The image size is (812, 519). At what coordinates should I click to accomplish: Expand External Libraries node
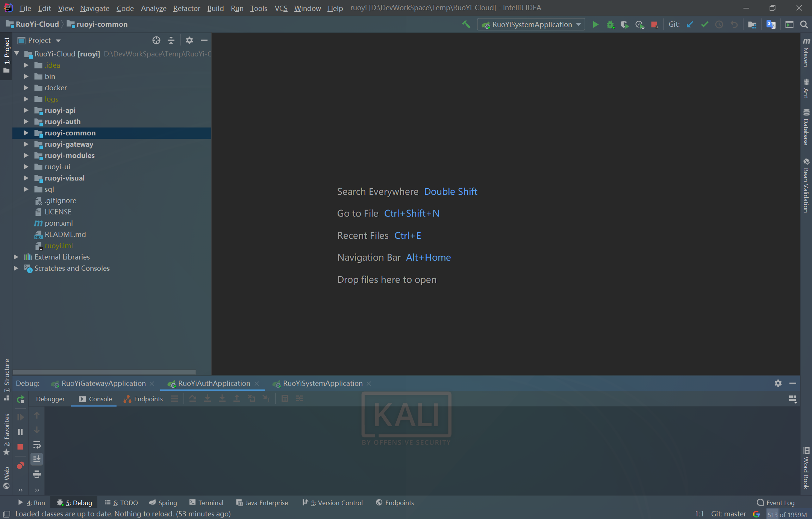tap(16, 257)
